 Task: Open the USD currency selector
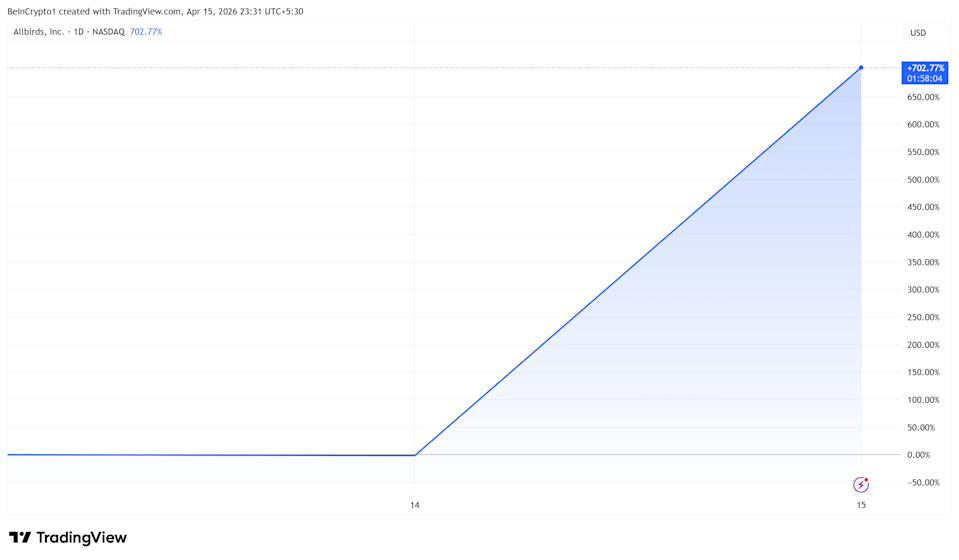pyautogui.click(x=917, y=33)
